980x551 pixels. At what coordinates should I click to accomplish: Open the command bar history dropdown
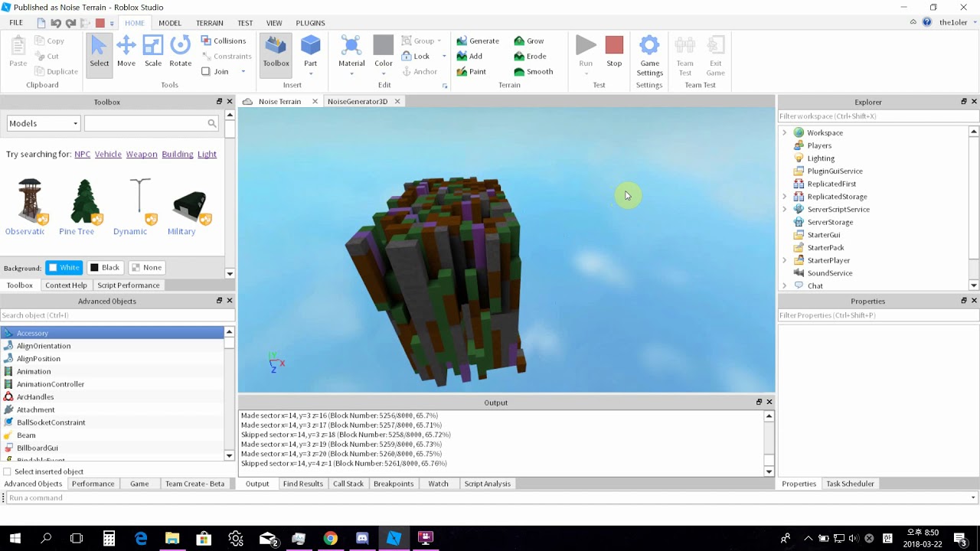973,497
